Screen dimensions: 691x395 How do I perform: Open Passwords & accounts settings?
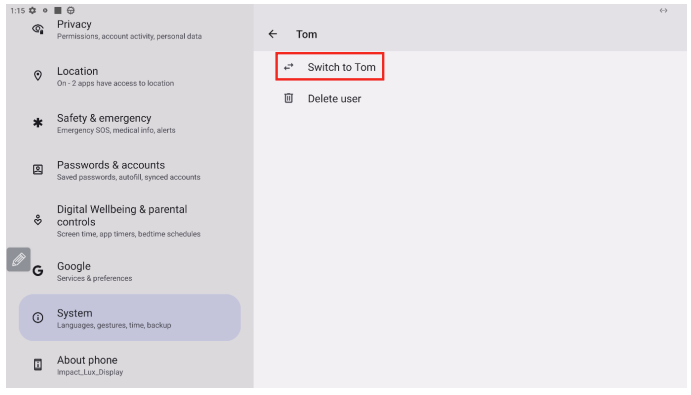point(130,170)
